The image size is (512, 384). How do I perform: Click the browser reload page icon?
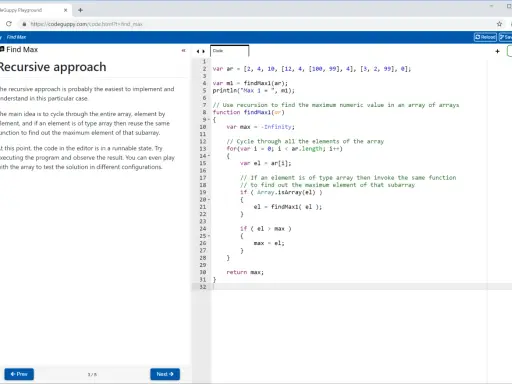pyautogui.click(x=9, y=24)
